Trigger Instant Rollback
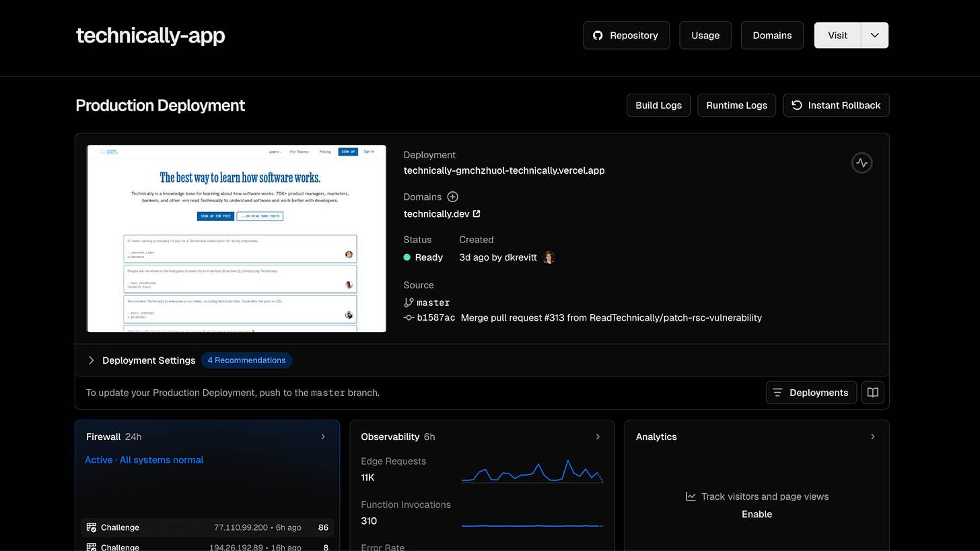 point(836,105)
